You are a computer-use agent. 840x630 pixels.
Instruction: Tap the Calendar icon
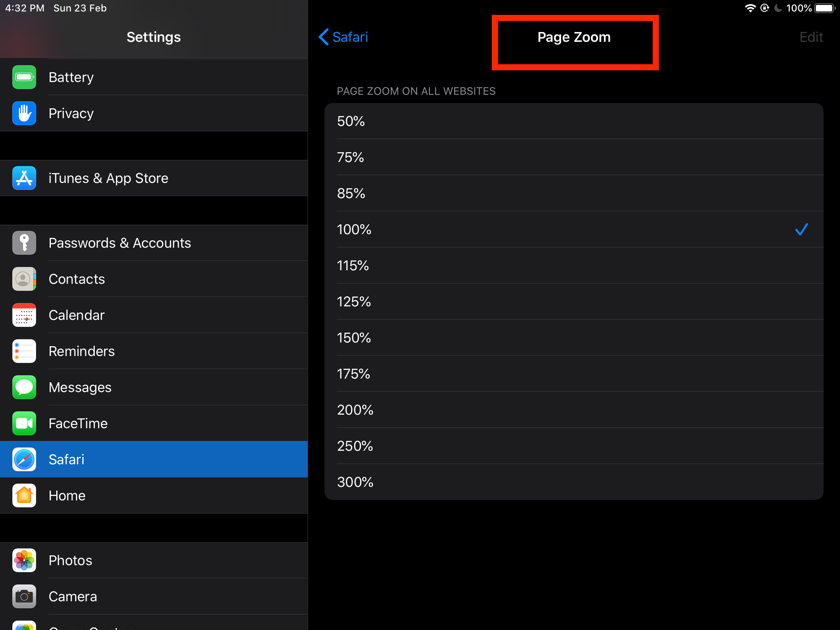tap(24, 315)
